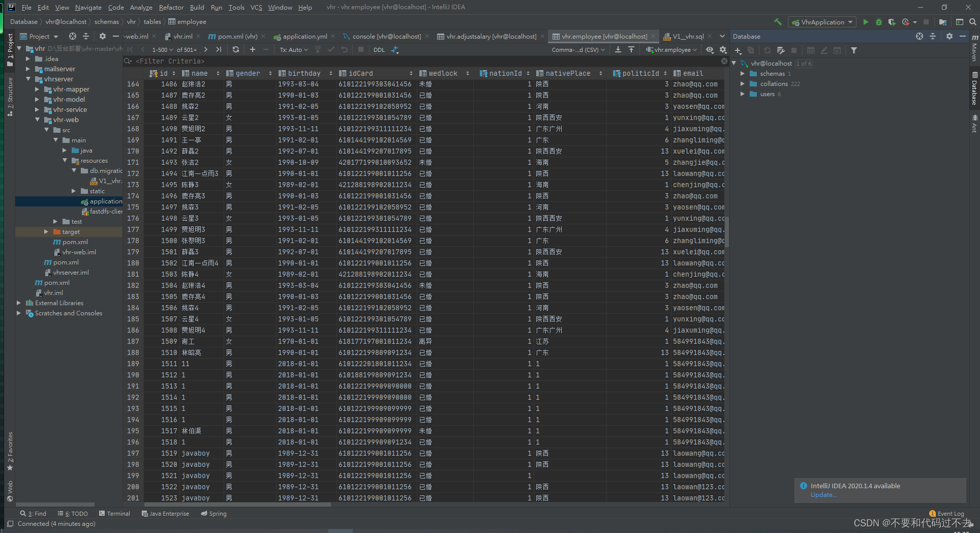Image resolution: width=980 pixels, height=533 pixels.
Task: Open search with the magnifier icon top-right
Action: click(973, 22)
